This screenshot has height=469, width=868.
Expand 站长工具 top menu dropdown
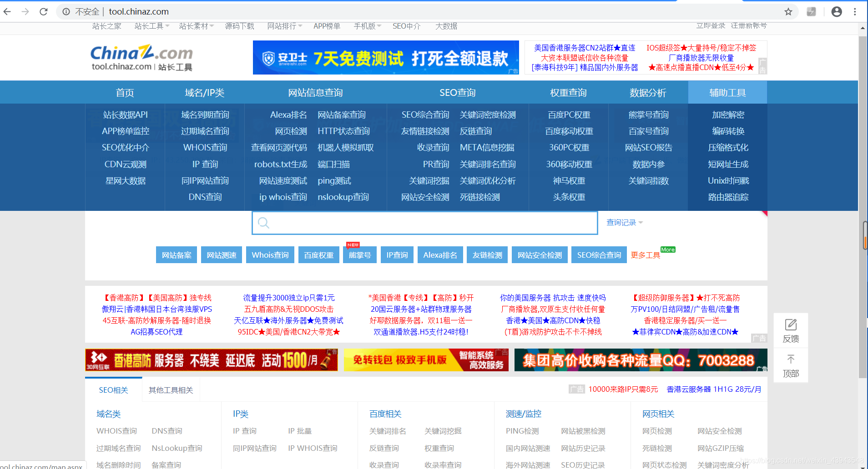[x=152, y=26]
